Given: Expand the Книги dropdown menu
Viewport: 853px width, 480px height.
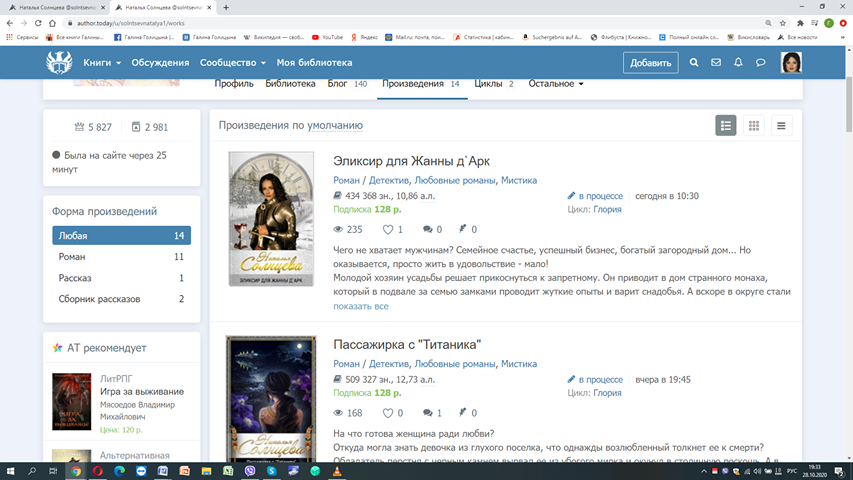Looking at the screenshot, I should [x=102, y=63].
